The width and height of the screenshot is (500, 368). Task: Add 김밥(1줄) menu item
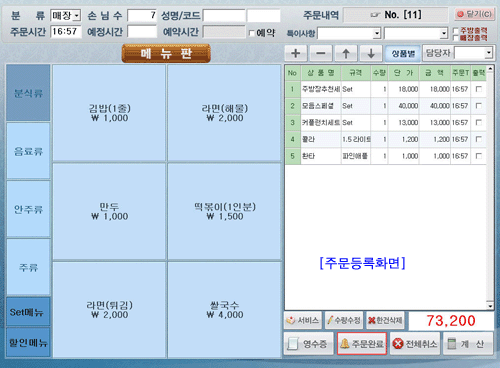click(109, 113)
